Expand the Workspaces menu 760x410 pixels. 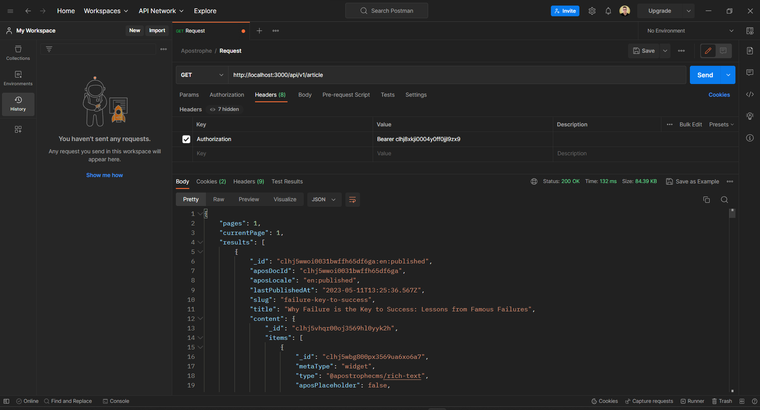(x=106, y=11)
